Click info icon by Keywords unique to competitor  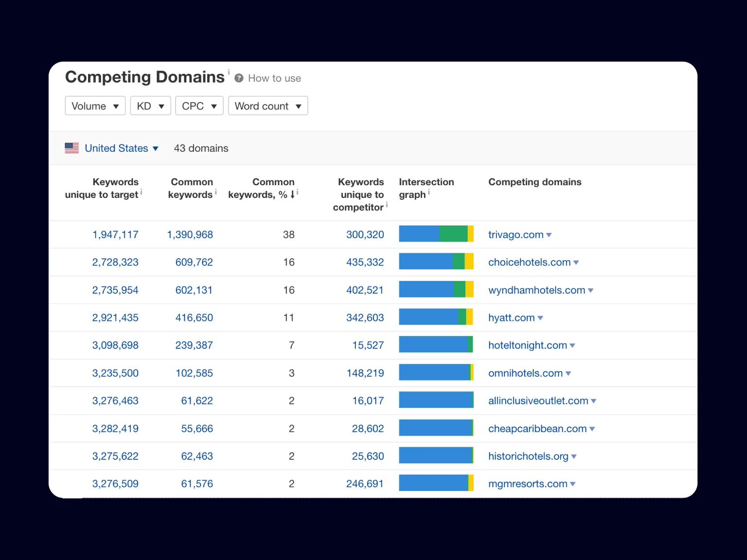coord(387,205)
